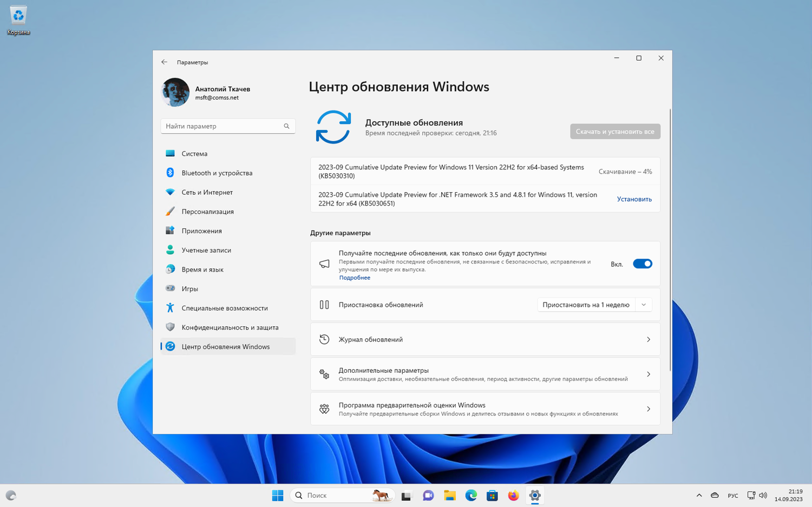The image size is (812, 507).
Task: Click Приостановить на 1 неделю button
Action: point(586,305)
